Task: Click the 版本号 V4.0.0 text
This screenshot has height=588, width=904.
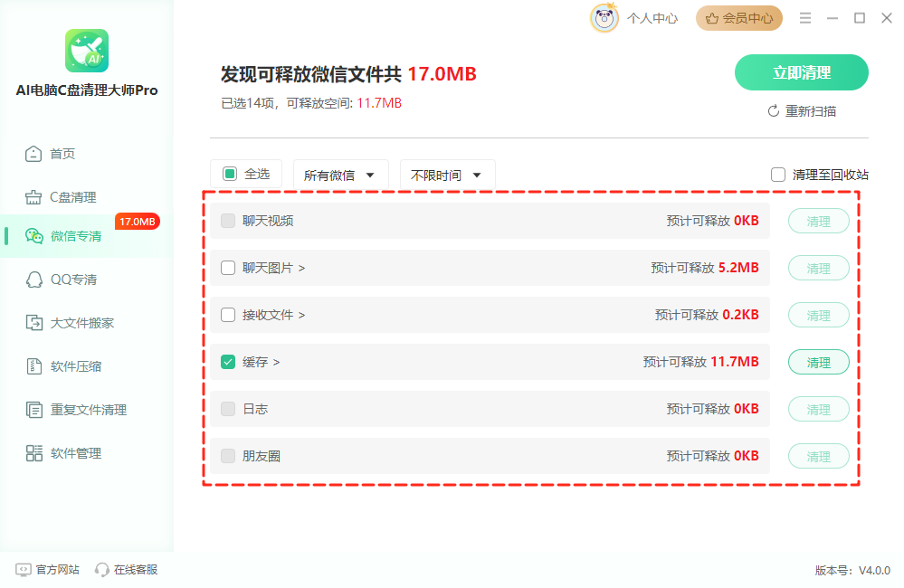Action: click(852, 570)
